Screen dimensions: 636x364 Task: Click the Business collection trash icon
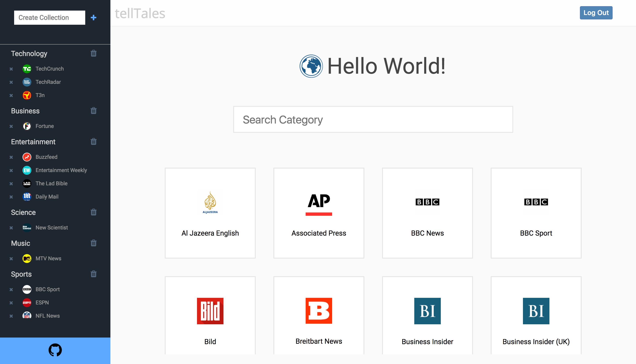[x=93, y=111]
